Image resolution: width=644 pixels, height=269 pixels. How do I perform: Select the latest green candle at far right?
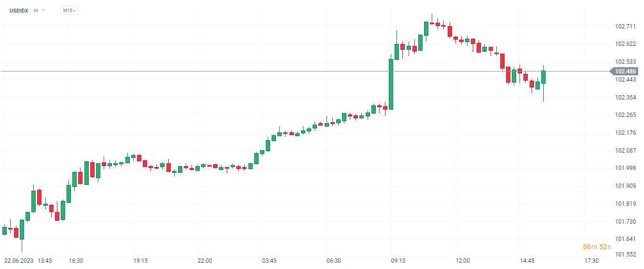coord(543,77)
